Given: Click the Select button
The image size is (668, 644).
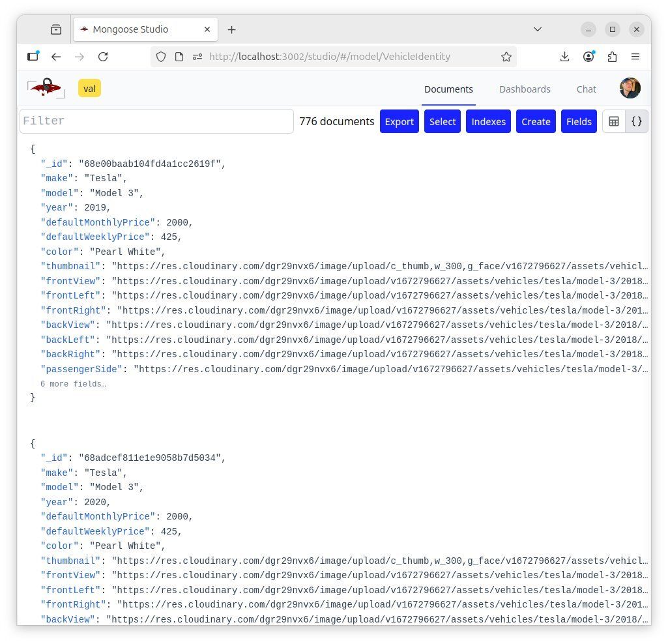Looking at the screenshot, I should [x=443, y=121].
